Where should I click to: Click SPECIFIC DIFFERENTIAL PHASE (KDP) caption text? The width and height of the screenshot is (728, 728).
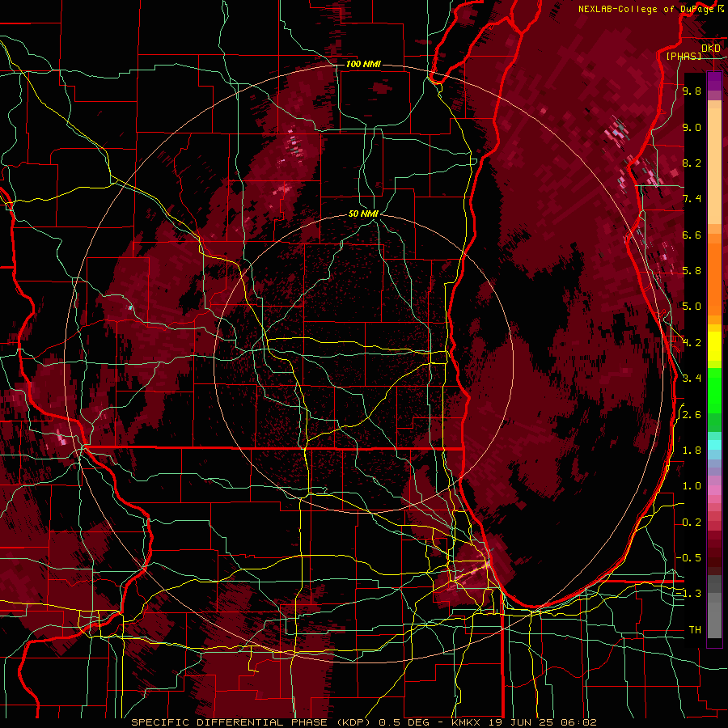(252, 722)
